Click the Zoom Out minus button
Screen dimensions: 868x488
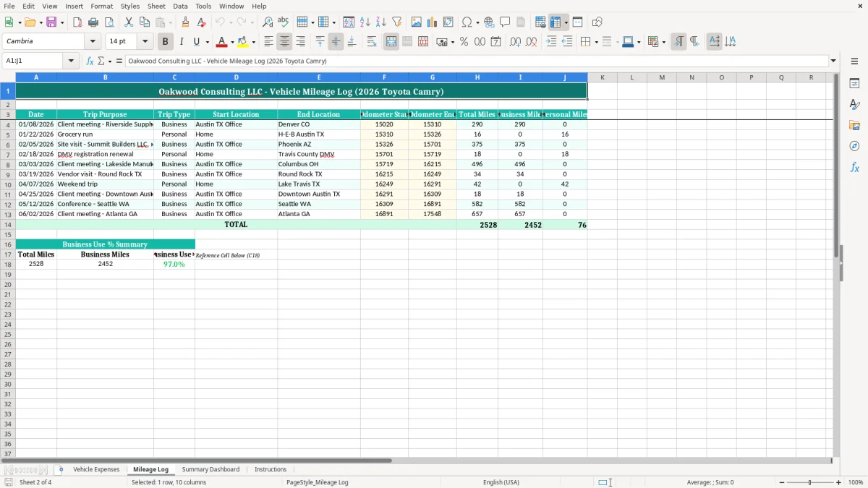782,482
